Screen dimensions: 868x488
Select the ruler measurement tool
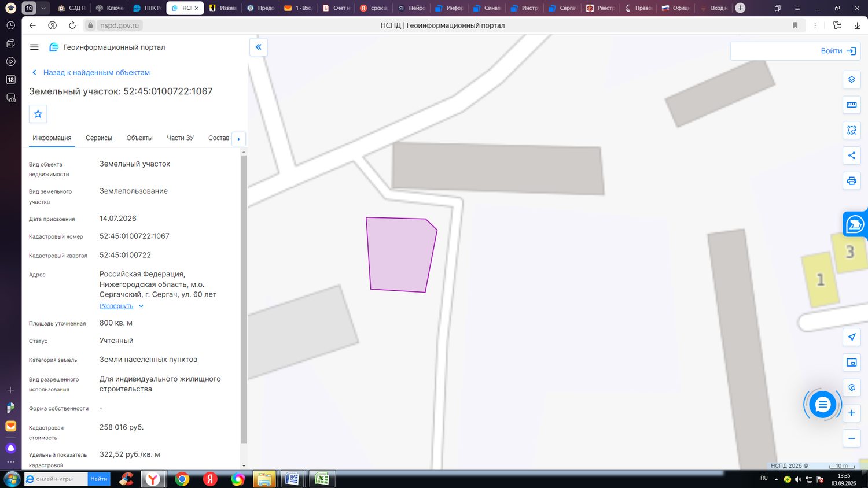851,105
